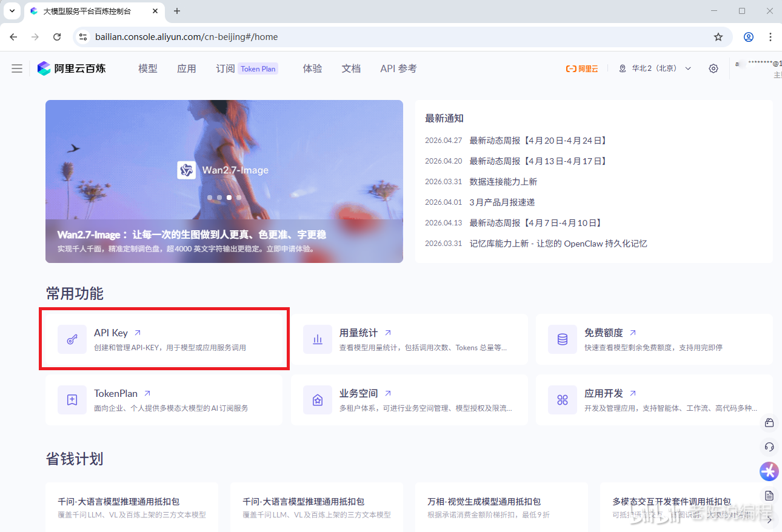Open the floating headset support icon

pos(769,447)
